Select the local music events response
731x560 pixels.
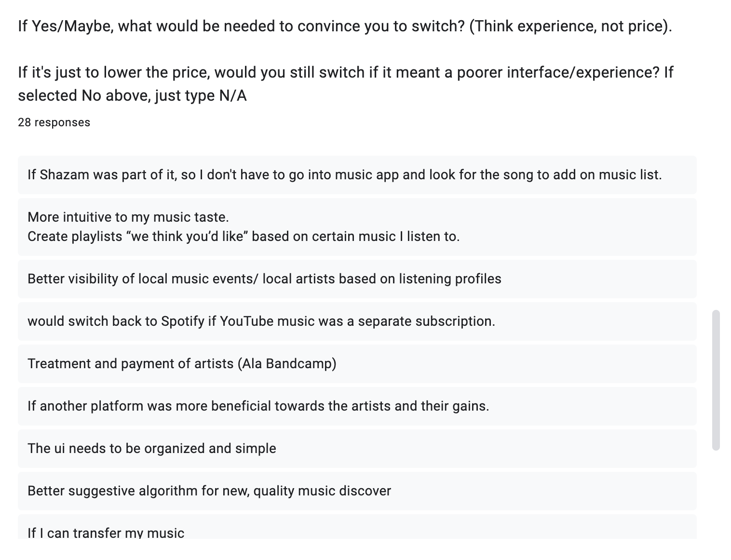(x=264, y=279)
